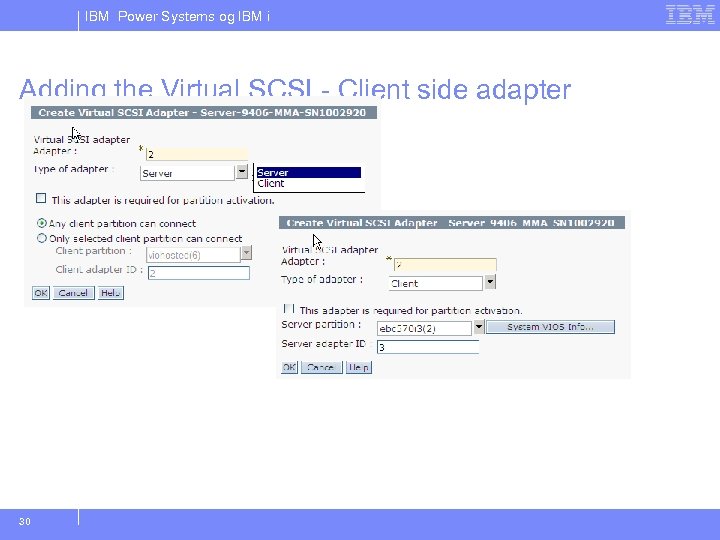
Task: Click Cancel in the Server adapter dialog
Action: tap(73, 293)
